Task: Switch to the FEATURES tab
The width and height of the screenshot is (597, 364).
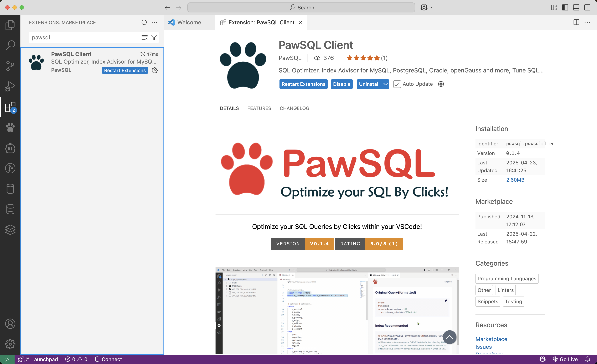Action: (x=259, y=108)
